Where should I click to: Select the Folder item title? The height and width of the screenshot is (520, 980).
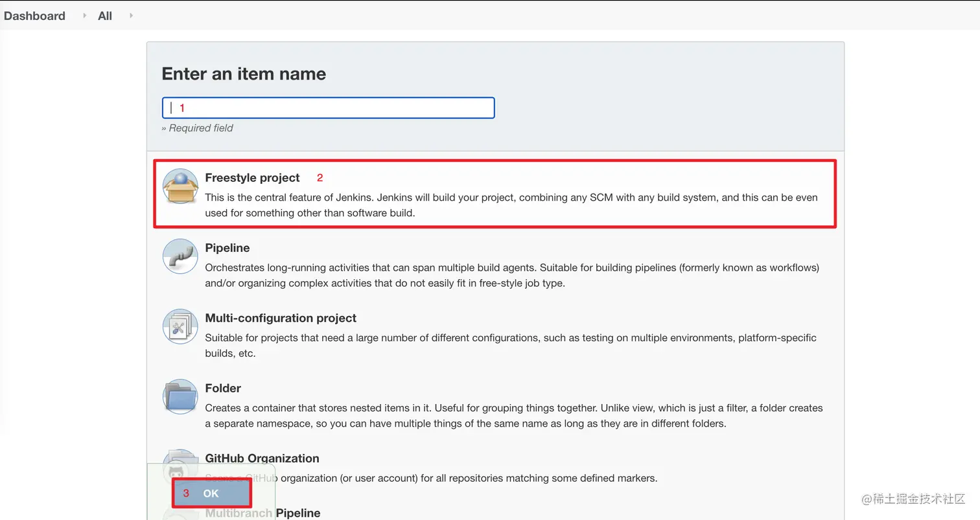point(223,388)
